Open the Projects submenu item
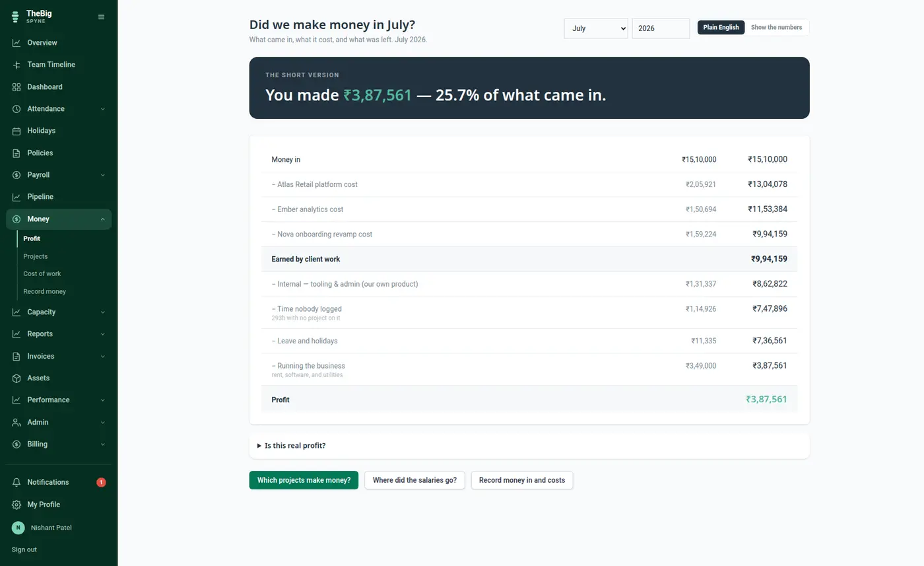The image size is (924, 566). (36, 256)
